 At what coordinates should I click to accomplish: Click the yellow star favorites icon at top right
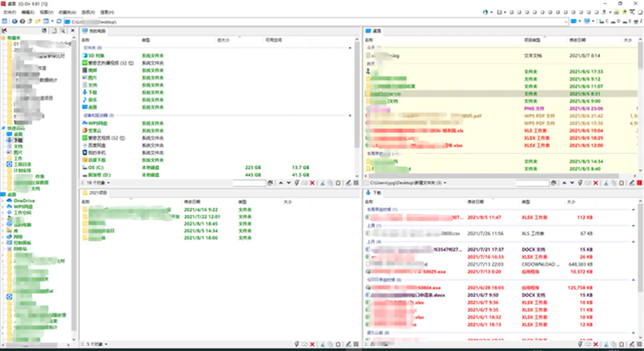[624, 12]
